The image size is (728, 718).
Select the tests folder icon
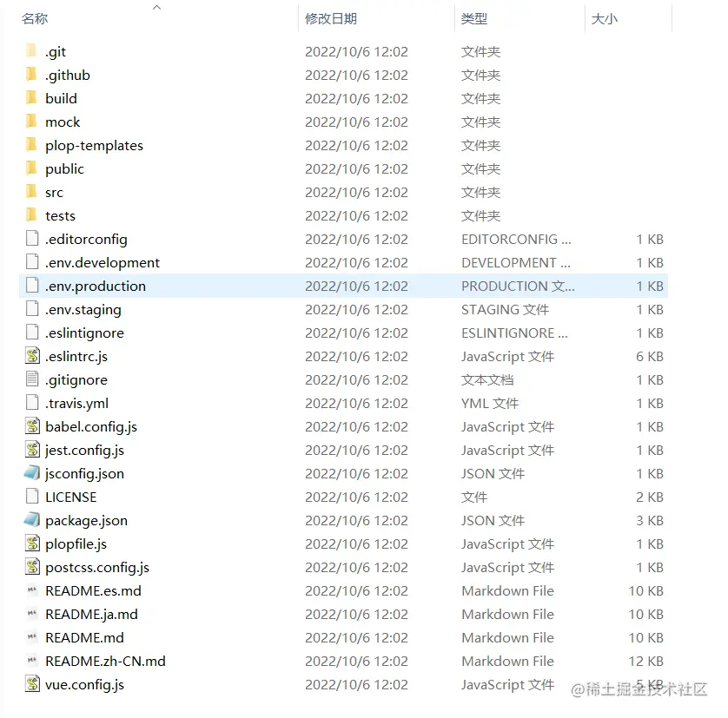pos(31,214)
